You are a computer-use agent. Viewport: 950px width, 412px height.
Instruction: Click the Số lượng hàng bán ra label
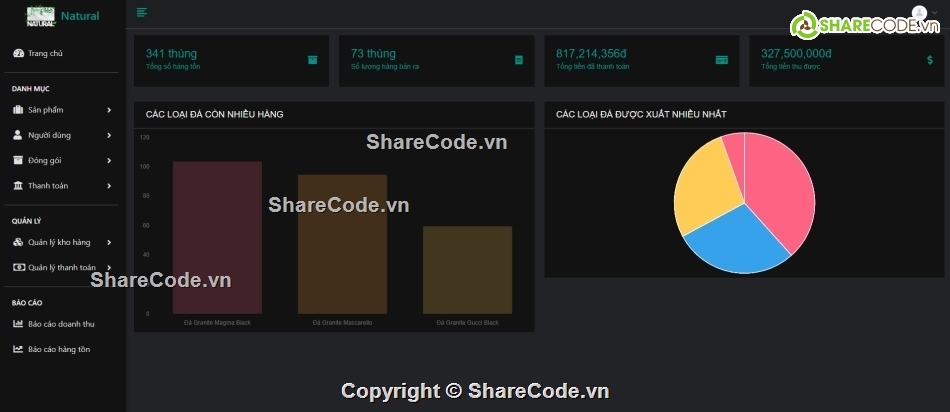tap(385, 67)
